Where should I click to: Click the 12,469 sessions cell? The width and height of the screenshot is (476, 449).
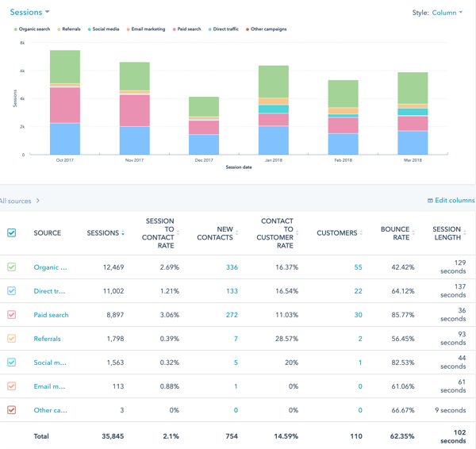click(113, 267)
